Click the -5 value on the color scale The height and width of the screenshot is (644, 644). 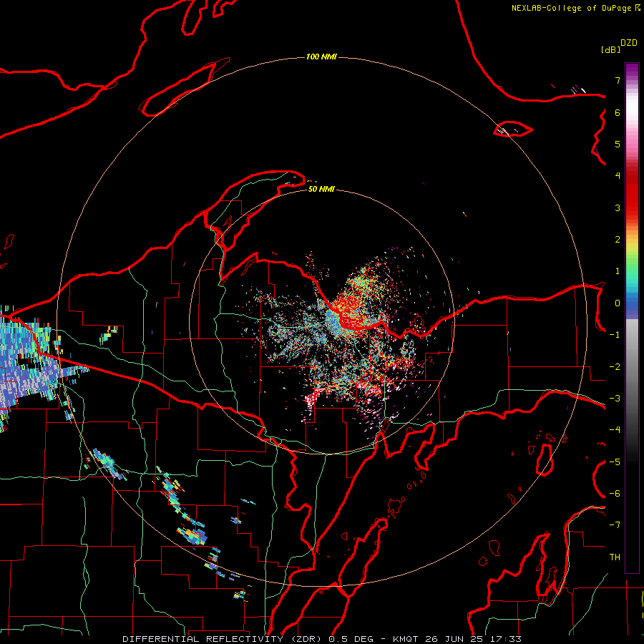tap(615, 462)
